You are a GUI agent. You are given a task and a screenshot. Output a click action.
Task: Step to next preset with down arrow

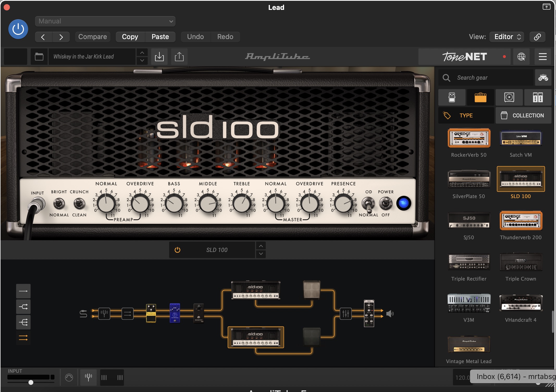pos(142,60)
